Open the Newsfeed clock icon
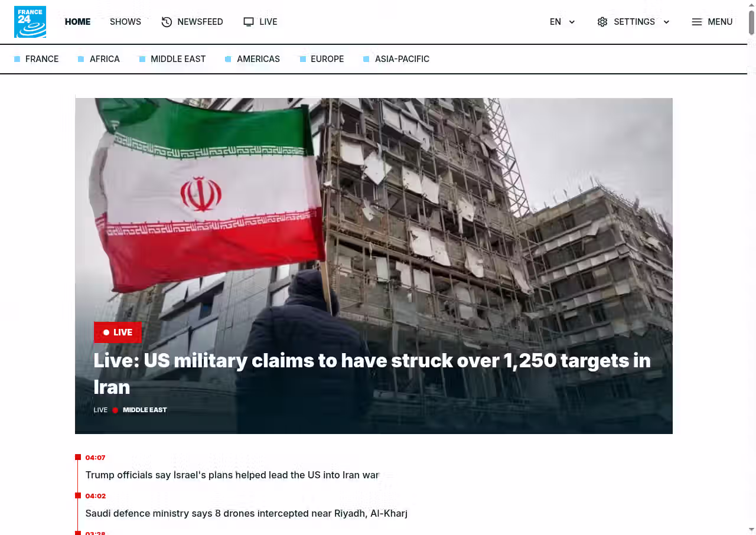This screenshot has width=756, height=535. click(167, 22)
